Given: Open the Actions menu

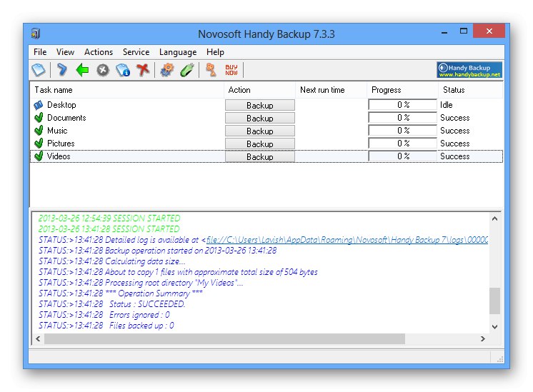Looking at the screenshot, I should [99, 52].
